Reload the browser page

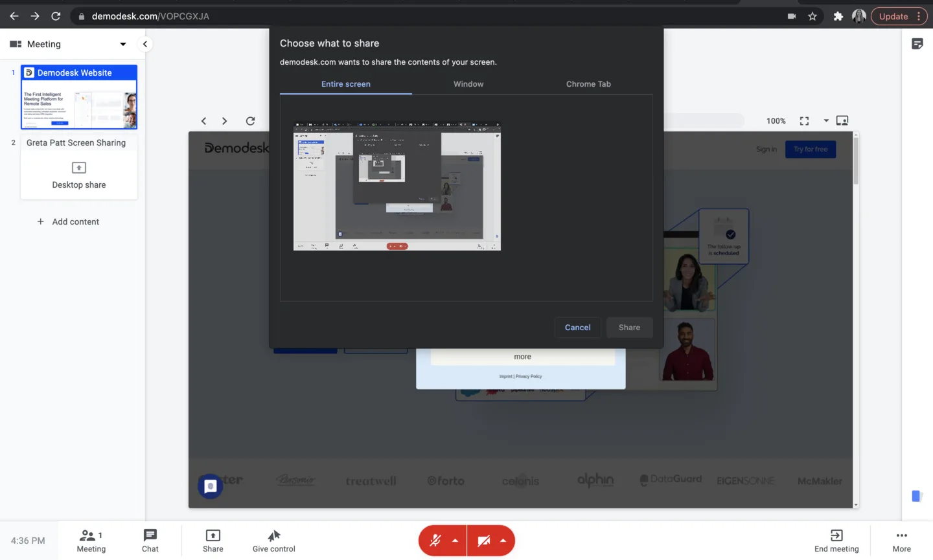click(x=56, y=16)
